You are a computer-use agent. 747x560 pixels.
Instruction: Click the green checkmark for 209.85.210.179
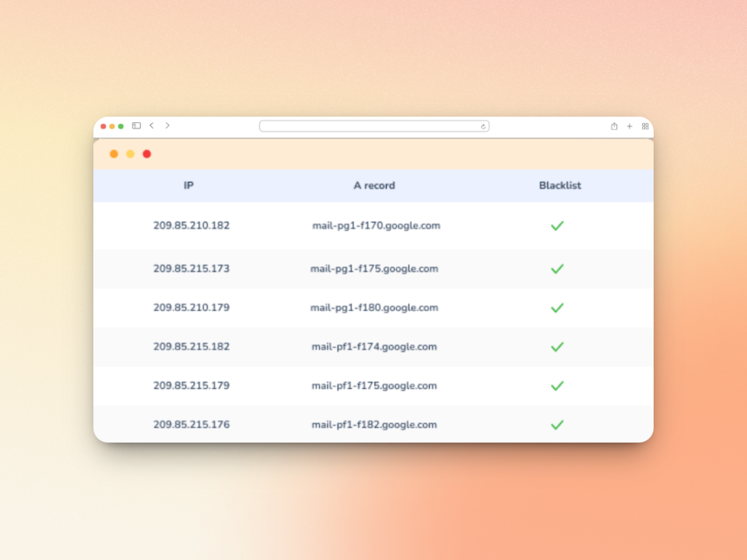[557, 308]
